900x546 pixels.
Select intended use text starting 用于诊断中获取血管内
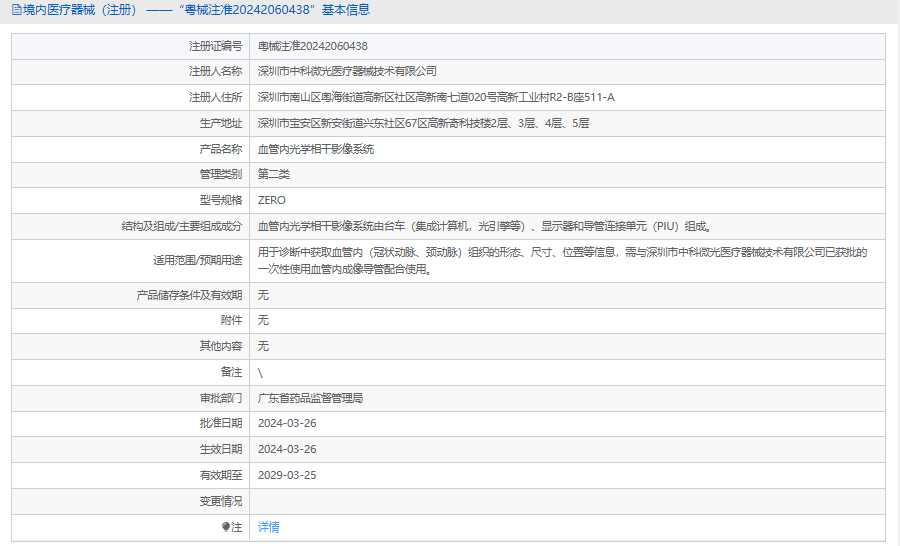[562, 261]
